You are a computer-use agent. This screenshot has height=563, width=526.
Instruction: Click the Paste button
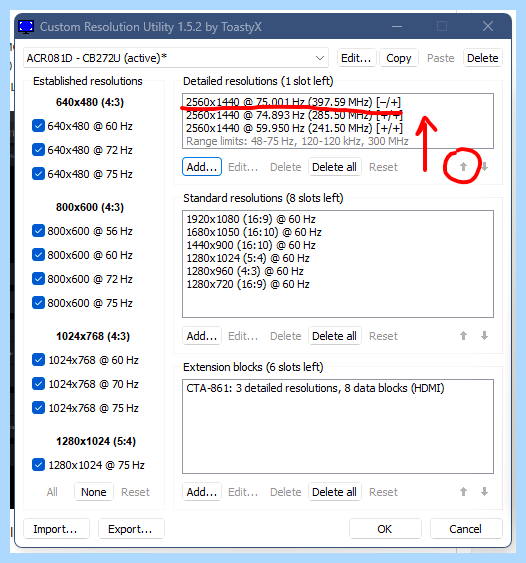(441, 58)
